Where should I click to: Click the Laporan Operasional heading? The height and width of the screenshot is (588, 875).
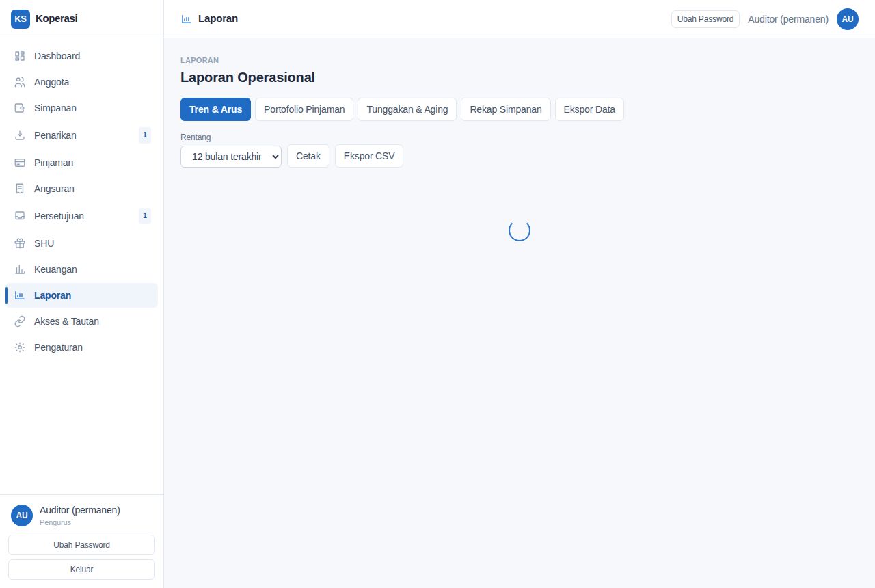click(x=247, y=77)
